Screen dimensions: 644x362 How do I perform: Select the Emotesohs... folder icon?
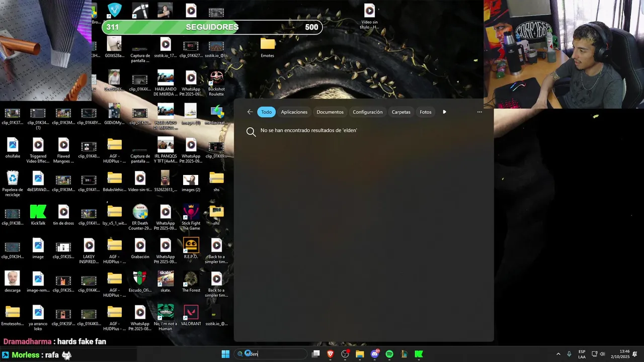(x=13, y=315)
